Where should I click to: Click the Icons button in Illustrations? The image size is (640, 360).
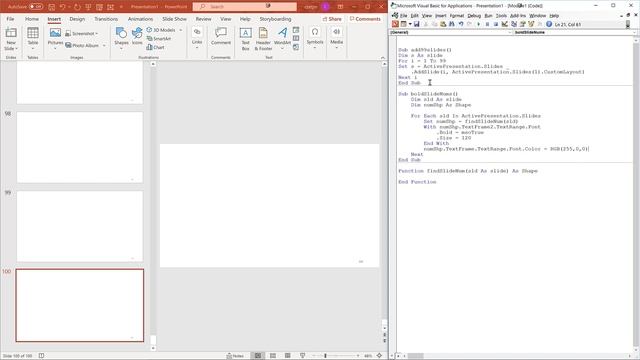[x=137, y=36]
